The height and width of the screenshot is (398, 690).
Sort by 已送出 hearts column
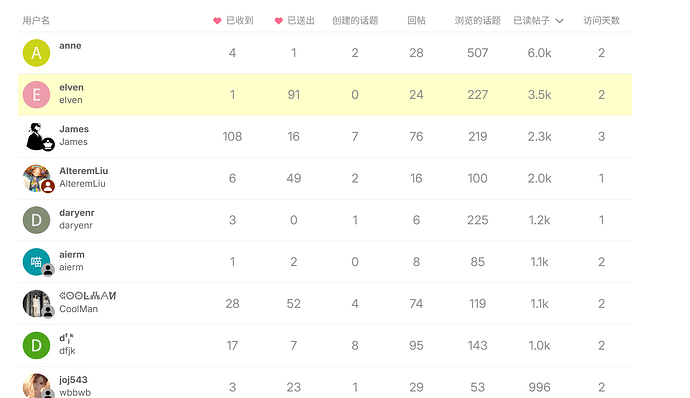click(x=294, y=21)
